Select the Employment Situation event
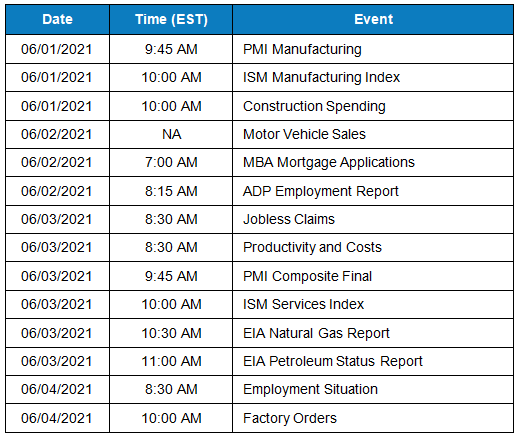Screen dimensions: 518x437 click(373, 389)
